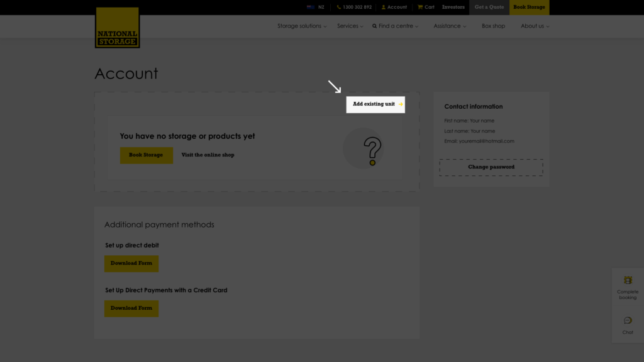
Task: Expand the Services menu
Action: (x=350, y=26)
